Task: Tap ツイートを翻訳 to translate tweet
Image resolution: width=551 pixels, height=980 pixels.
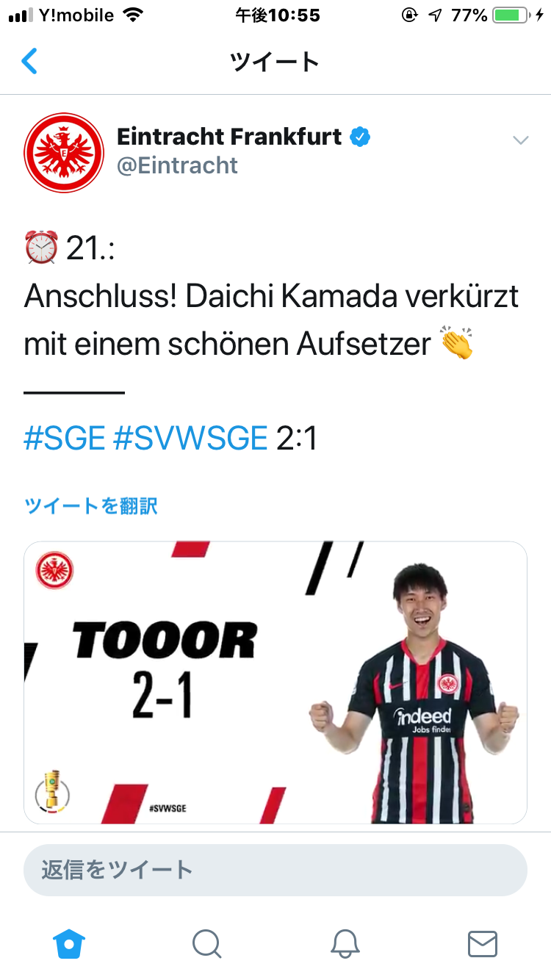Action: coord(91,505)
